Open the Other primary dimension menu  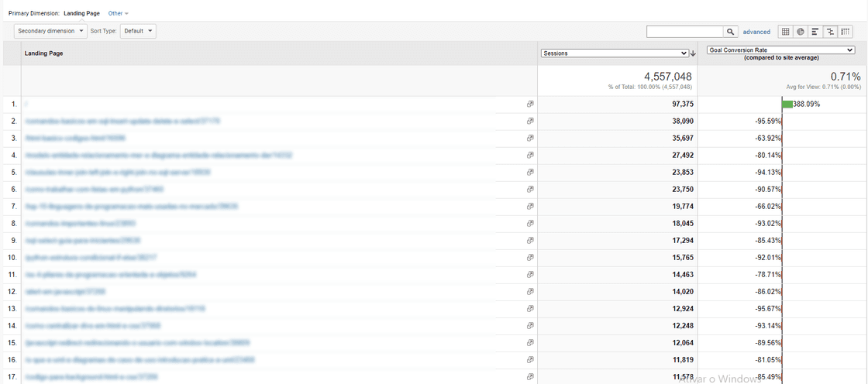click(118, 13)
